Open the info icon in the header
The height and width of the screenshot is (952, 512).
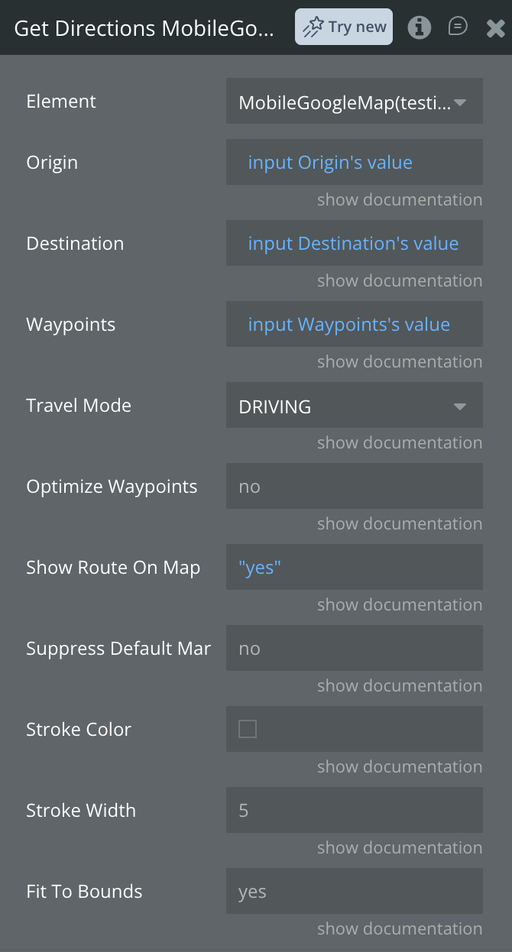tap(419, 27)
